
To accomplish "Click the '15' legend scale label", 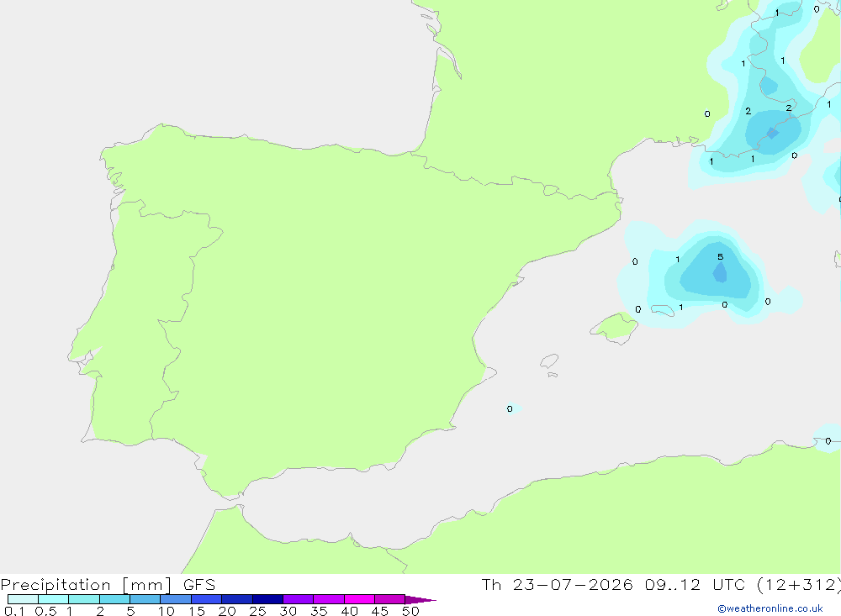I will pos(197,611).
